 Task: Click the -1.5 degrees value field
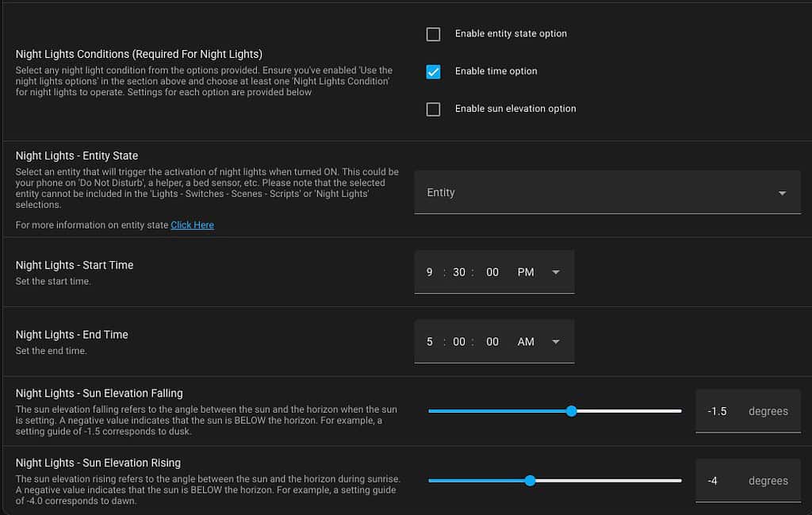(748, 411)
